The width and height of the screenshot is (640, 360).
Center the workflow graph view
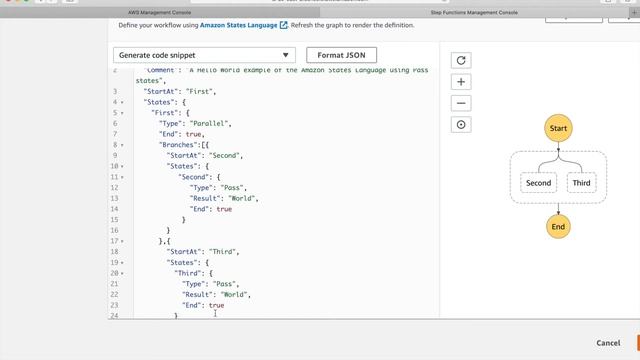[461, 125]
